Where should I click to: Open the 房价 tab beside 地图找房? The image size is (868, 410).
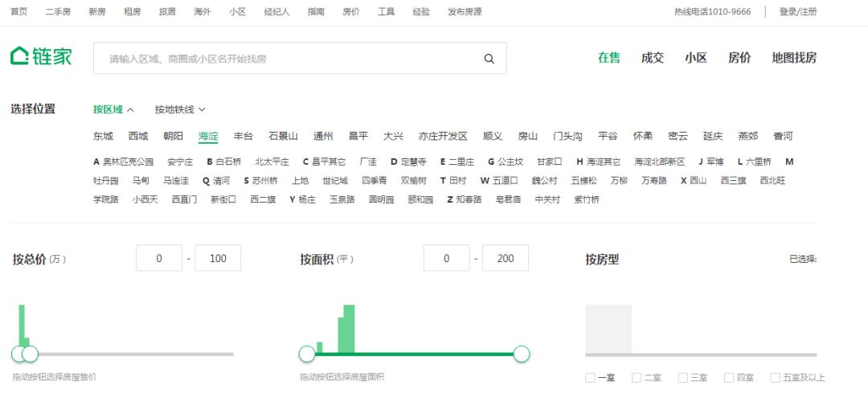[739, 58]
